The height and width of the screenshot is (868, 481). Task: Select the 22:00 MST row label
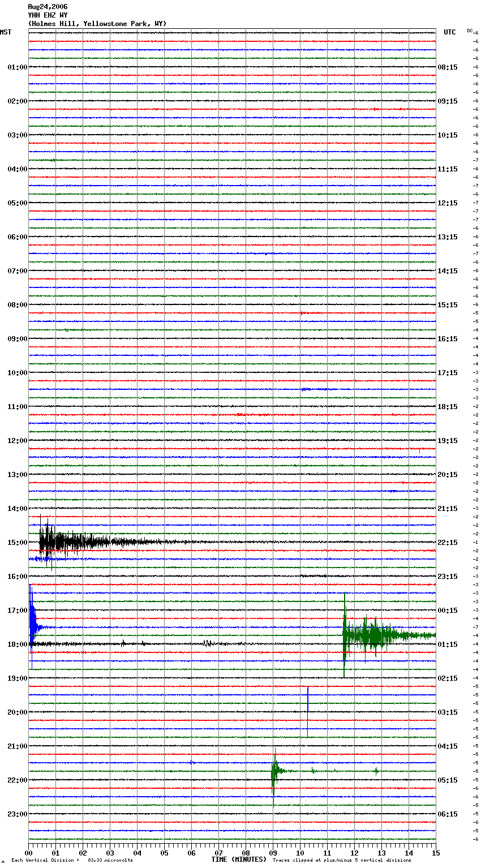click(18, 780)
